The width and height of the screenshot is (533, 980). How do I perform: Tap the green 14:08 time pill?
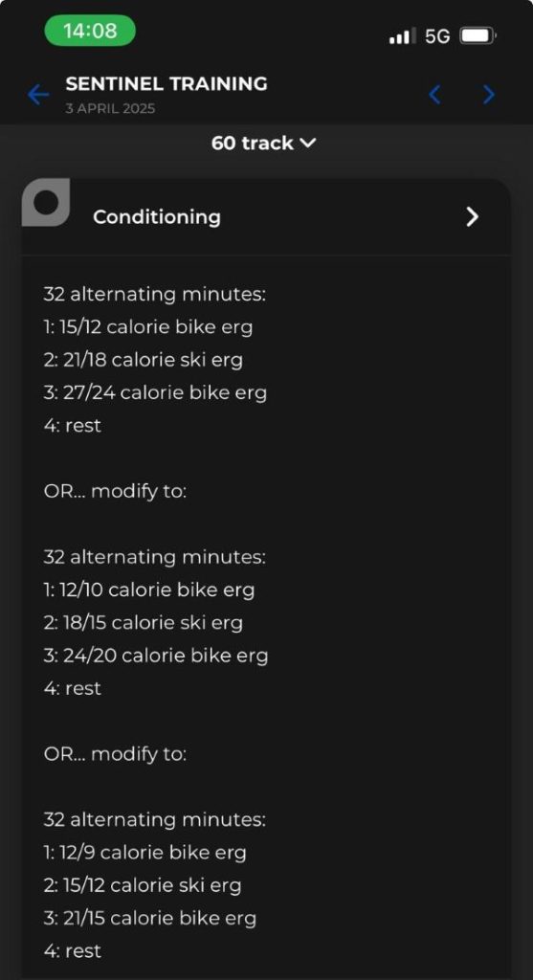tap(90, 31)
